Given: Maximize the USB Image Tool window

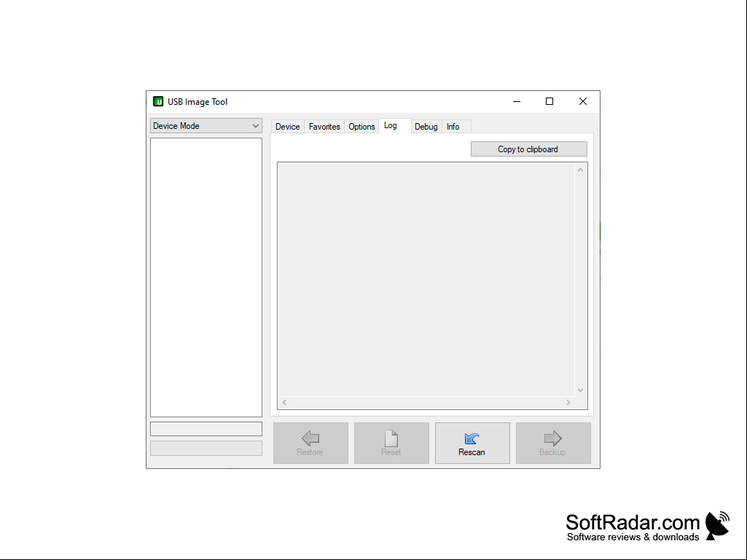Looking at the screenshot, I should point(550,101).
